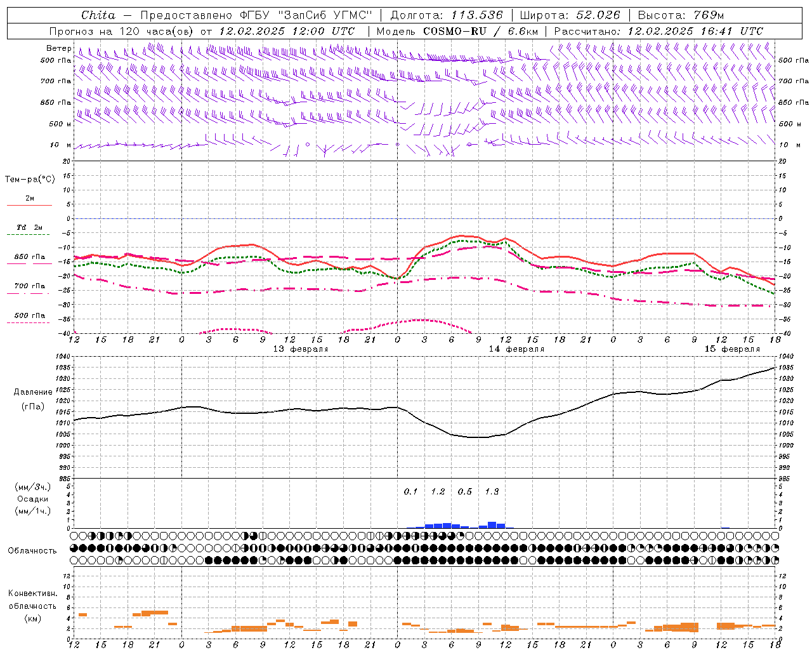Click the "(мм/1ч.)" precipitation unit label
The height and width of the screenshot is (650, 812).
33,511
